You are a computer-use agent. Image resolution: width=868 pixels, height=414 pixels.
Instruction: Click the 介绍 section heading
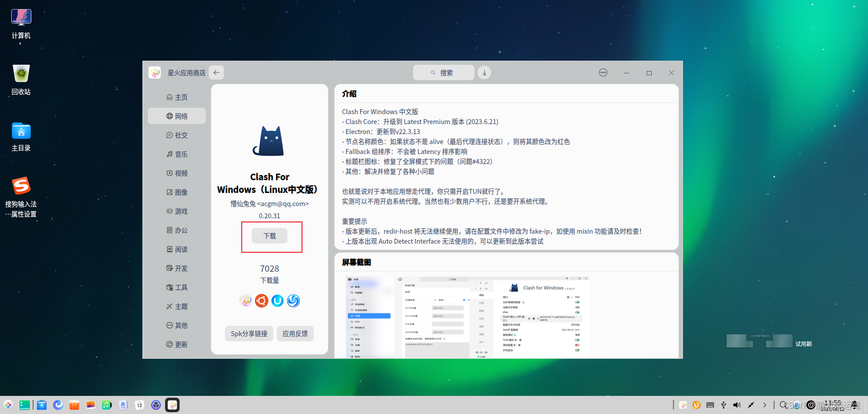tap(349, 94)
